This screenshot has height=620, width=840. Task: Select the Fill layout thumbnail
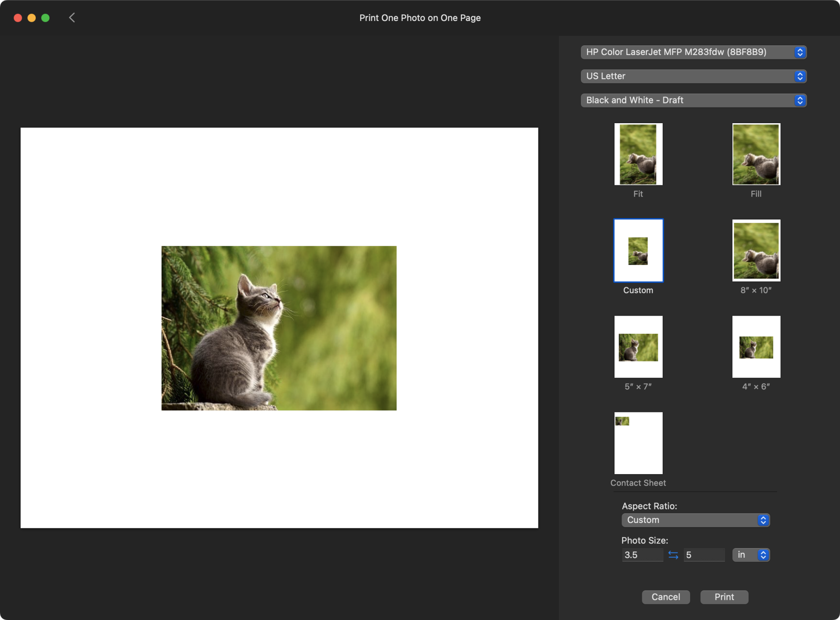pyautogui.click(x=756, y=154)
